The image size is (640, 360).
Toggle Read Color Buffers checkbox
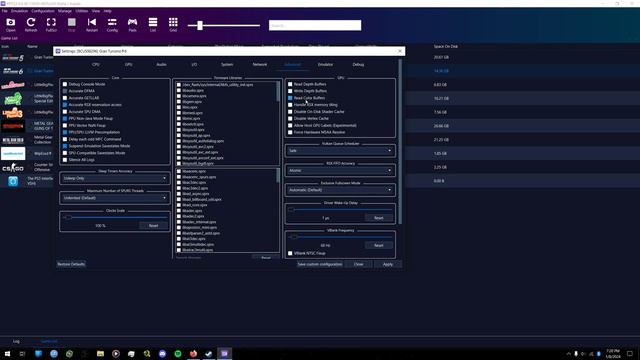290,98
